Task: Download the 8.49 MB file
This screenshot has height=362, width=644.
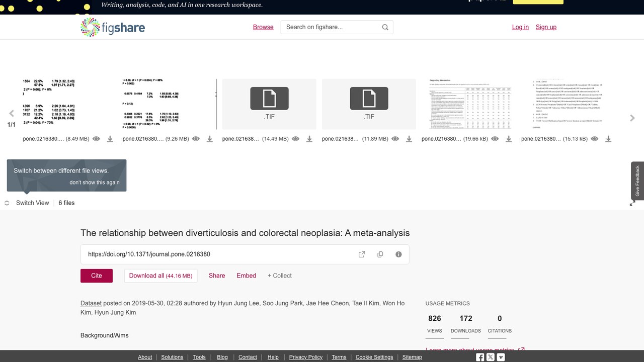Action: pyautogui.click(x=110, y=139)
